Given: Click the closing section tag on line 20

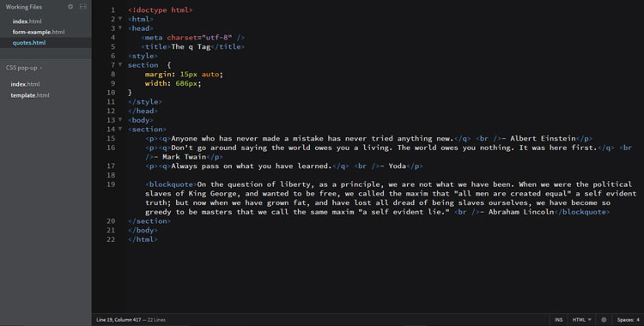Looking at the screenshot, I should 149,220.
